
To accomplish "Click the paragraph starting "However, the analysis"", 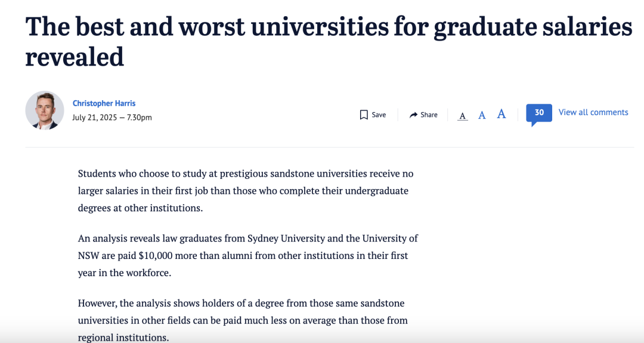I will 243,320.
